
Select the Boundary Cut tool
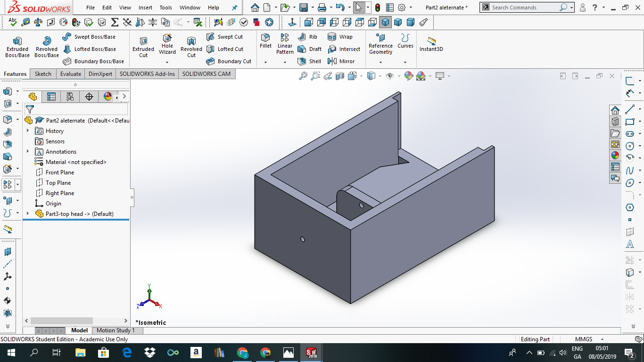click(229, 61)
